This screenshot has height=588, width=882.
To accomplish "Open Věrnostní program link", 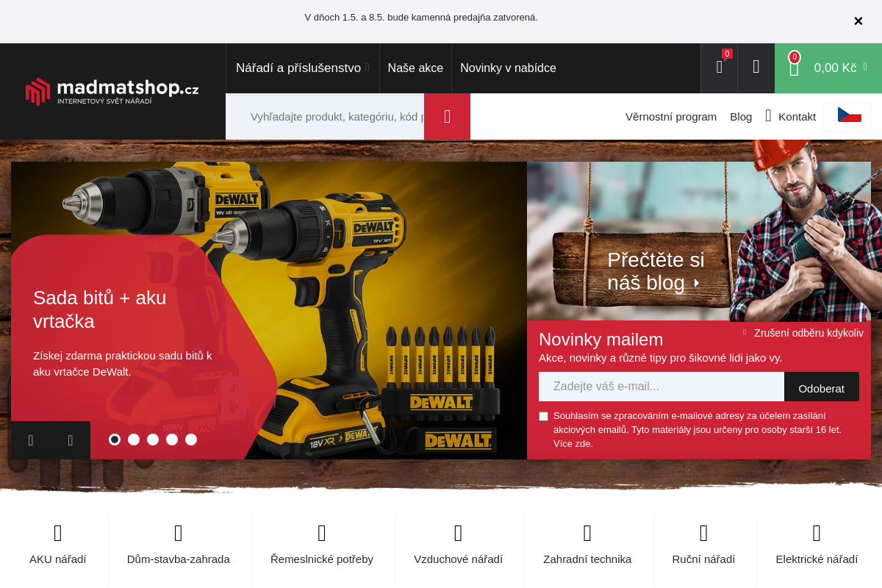I will click(671, 116).
